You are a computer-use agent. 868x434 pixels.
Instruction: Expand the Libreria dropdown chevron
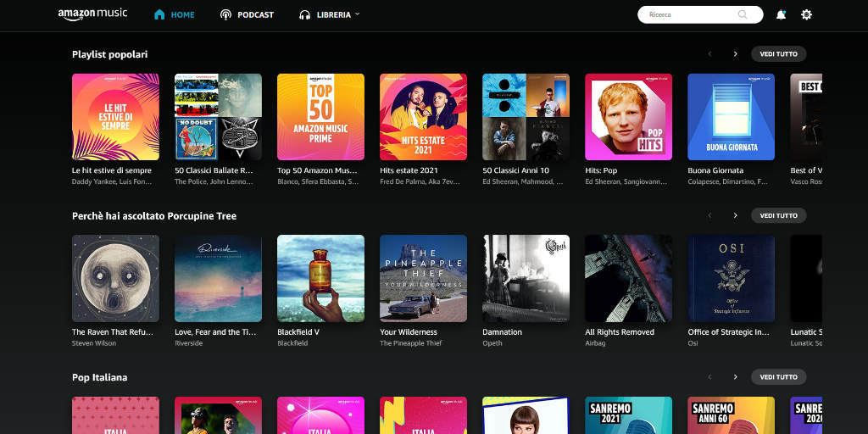coord(357,14)
